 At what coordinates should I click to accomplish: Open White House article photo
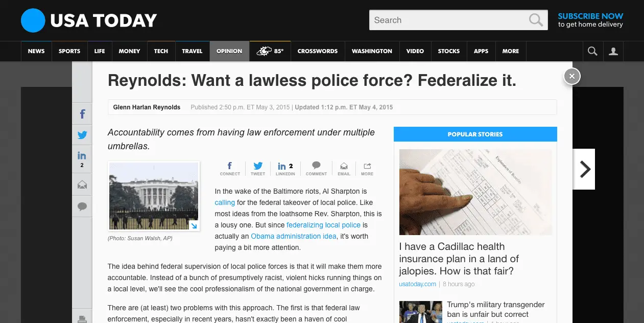point(154,196)
